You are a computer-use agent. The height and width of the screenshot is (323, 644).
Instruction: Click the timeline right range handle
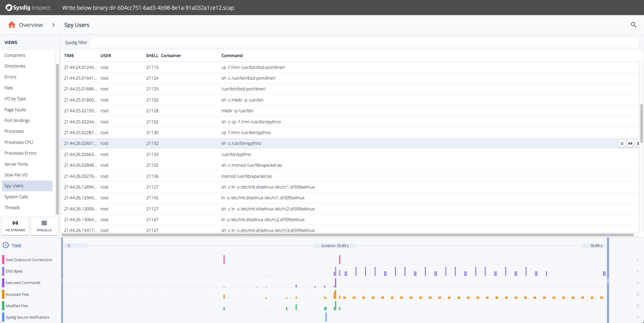click(x=608, y=280)
